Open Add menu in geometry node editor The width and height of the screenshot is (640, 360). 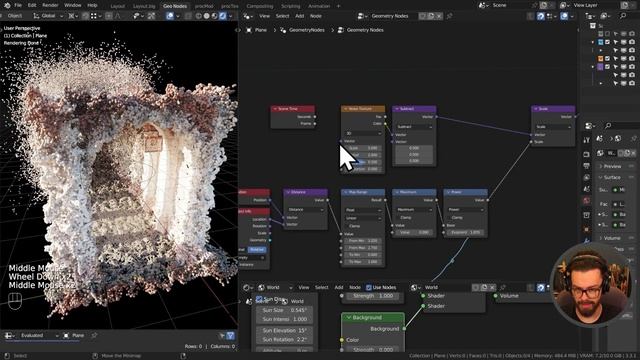tap(300, 16)
